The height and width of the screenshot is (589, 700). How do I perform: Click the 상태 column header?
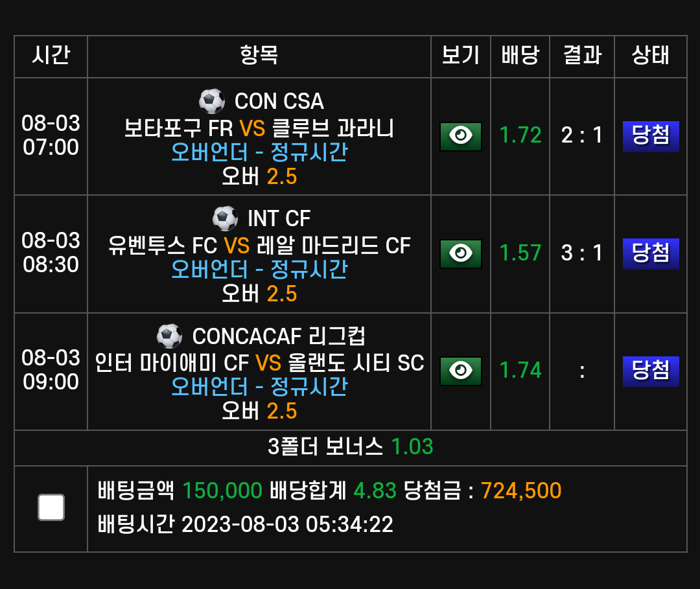(651, 56)
